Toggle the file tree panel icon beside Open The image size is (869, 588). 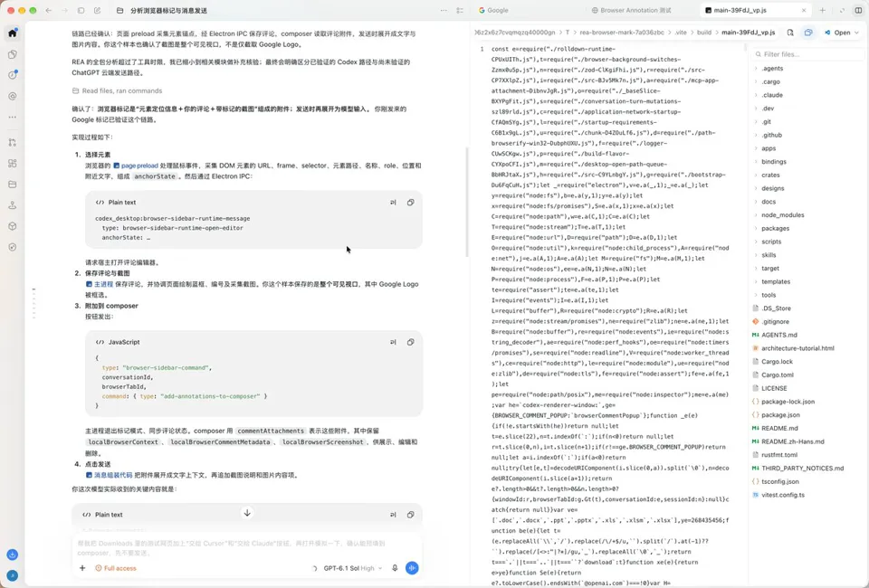(x=808, y=33)
